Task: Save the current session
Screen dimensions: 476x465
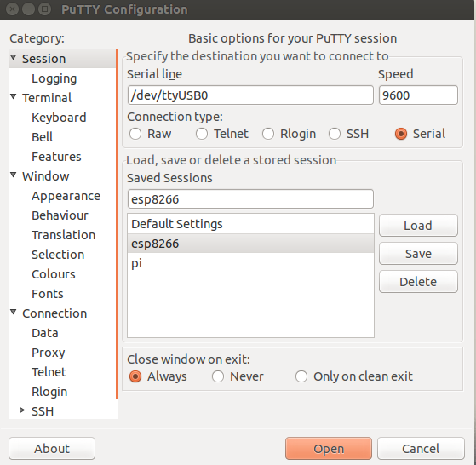Action: (418, 254)
